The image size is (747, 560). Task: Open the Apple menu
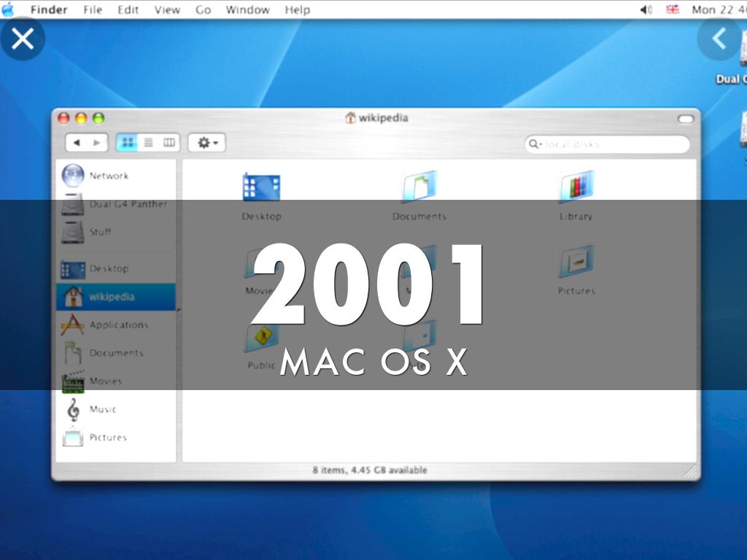pyautogui.click(x=9, y=9)
